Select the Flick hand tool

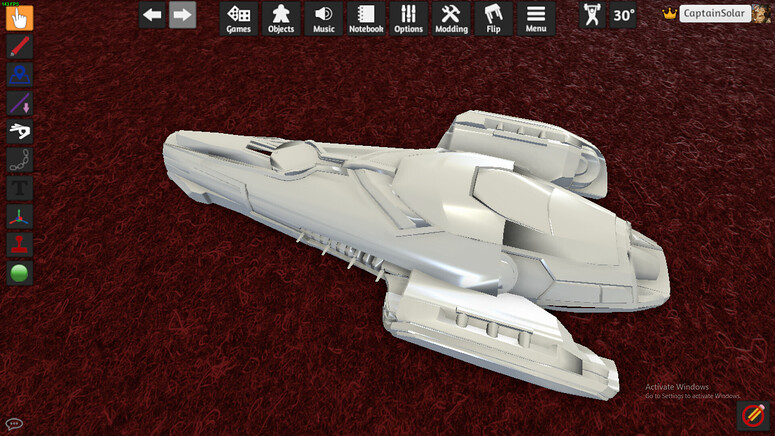(19, 131)
